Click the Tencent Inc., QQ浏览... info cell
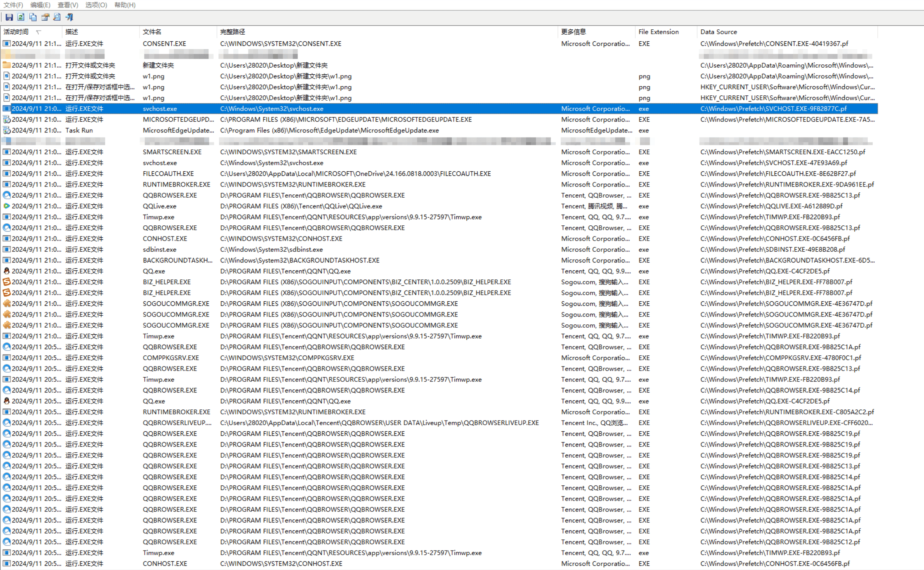The height and width of the screenshot is (570, 924). click(x=594, y=423)
